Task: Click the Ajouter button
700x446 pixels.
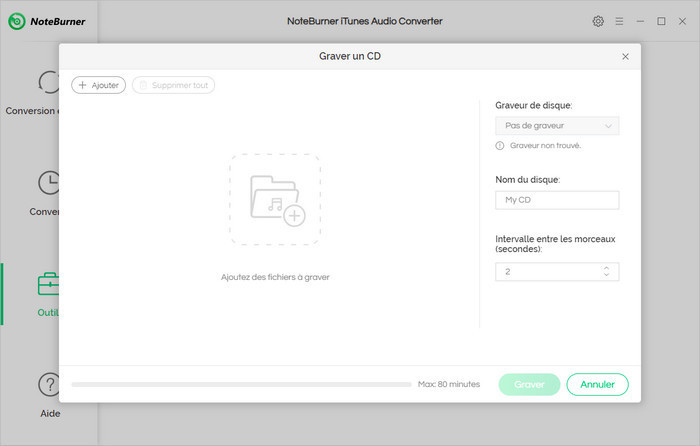Action: 99,85
